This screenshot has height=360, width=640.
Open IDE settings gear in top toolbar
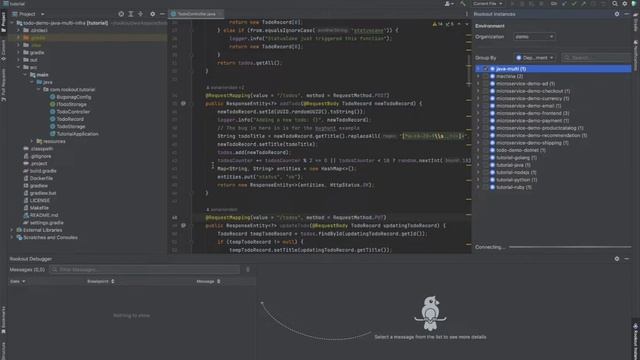coord(624,4)
